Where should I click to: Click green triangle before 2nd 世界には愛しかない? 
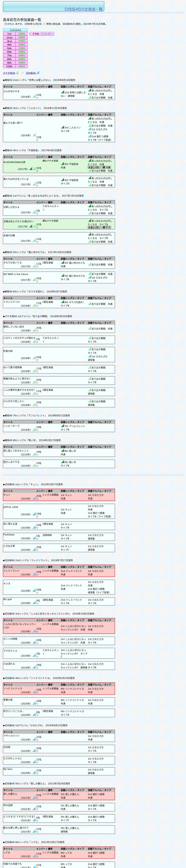(x=62, y=92)
